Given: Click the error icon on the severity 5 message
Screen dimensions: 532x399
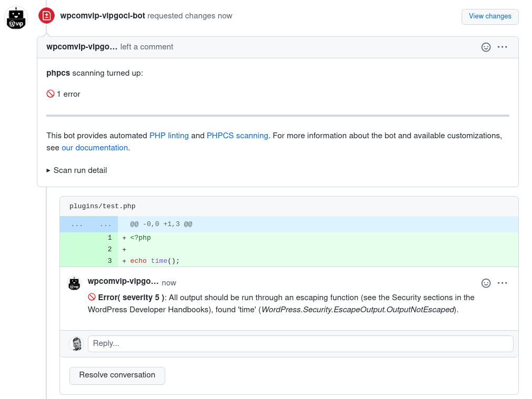Looking at the screenshot, I should (x=93, y=297).
